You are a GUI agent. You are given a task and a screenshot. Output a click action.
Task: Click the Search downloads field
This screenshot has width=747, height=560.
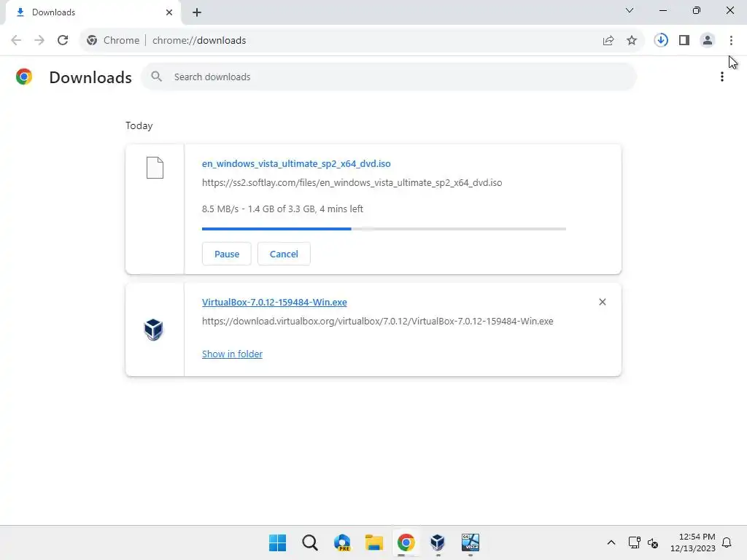pos(389,77)
